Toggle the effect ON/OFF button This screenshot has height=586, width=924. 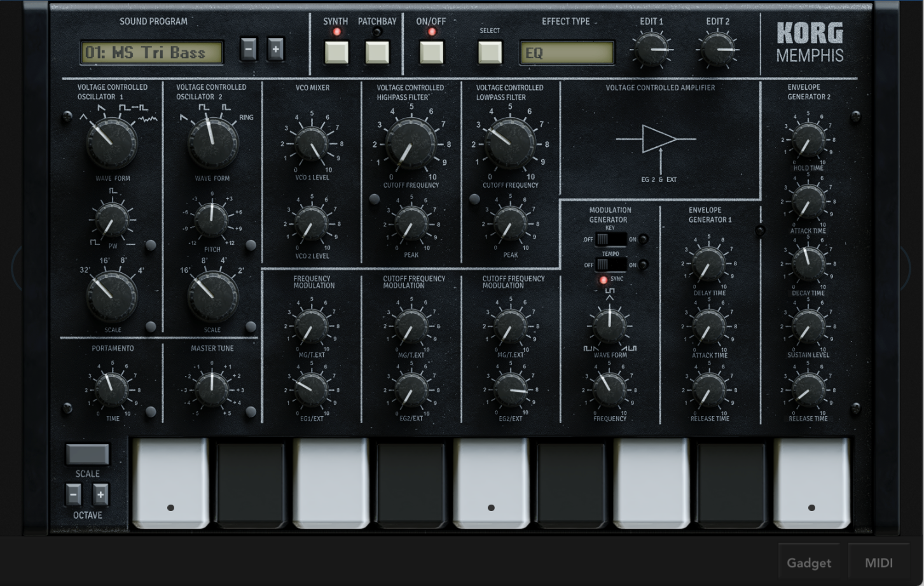tap(431, 52)
